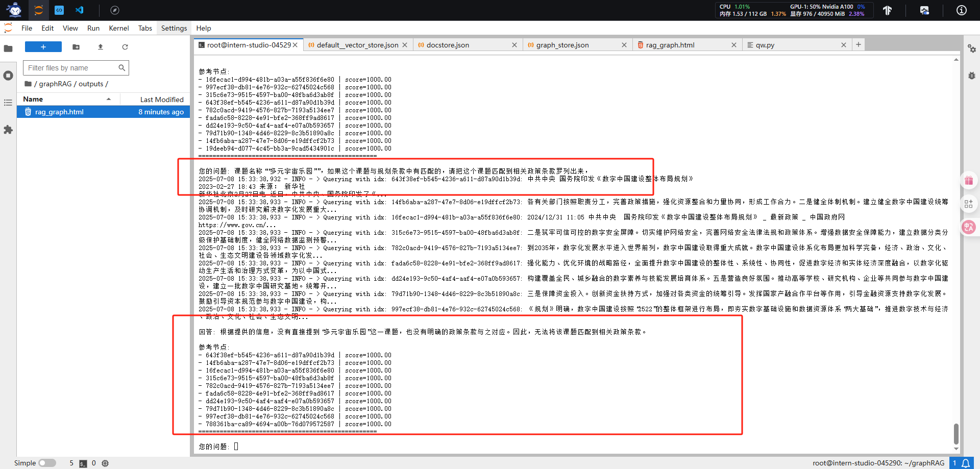Open the Extension Manager puzzle icon
980x469 pixels.
tap(8, 130)
